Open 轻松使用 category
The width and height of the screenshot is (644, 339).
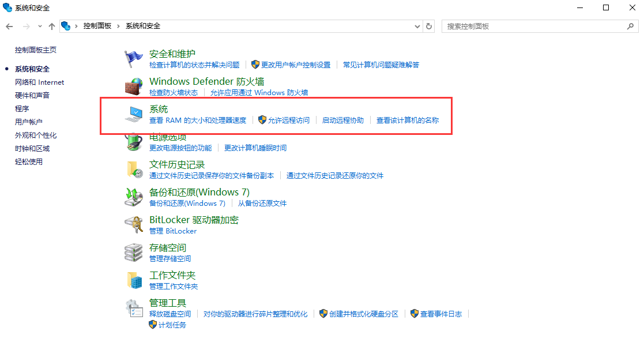[x=29, y=161]
